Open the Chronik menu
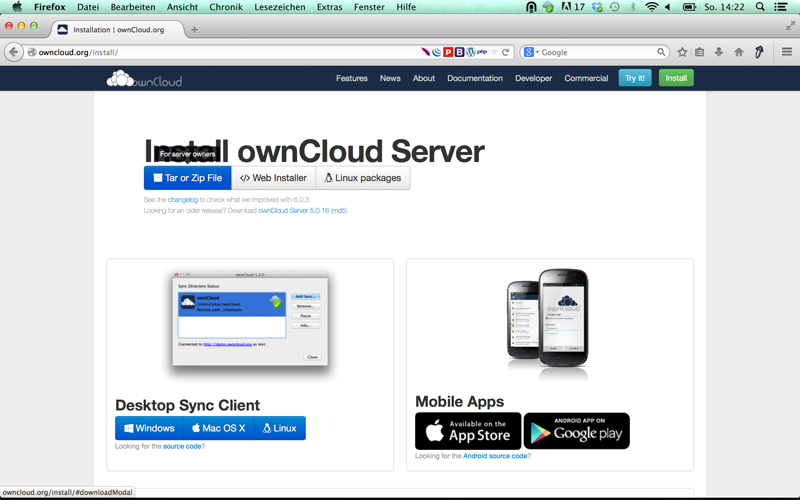Image resolution: width=800 pixels, height=500 pixels. pos(226,7)
